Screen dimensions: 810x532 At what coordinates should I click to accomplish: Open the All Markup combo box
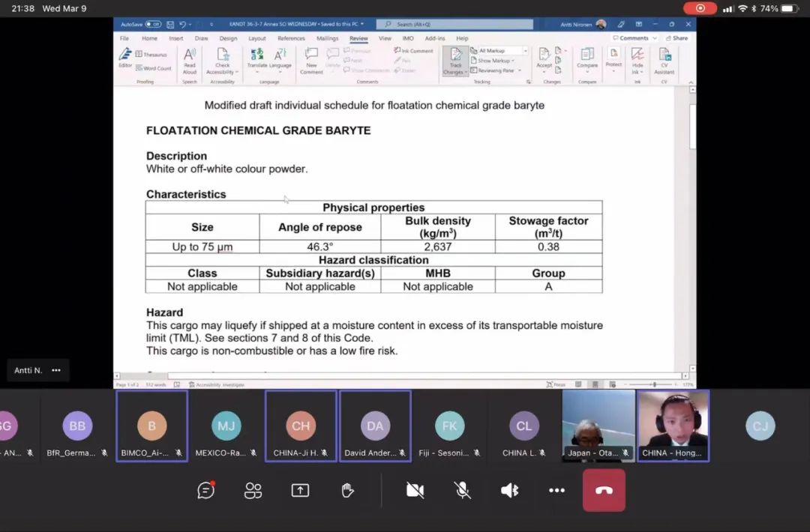pyautogui.click(x=499, y=50)
